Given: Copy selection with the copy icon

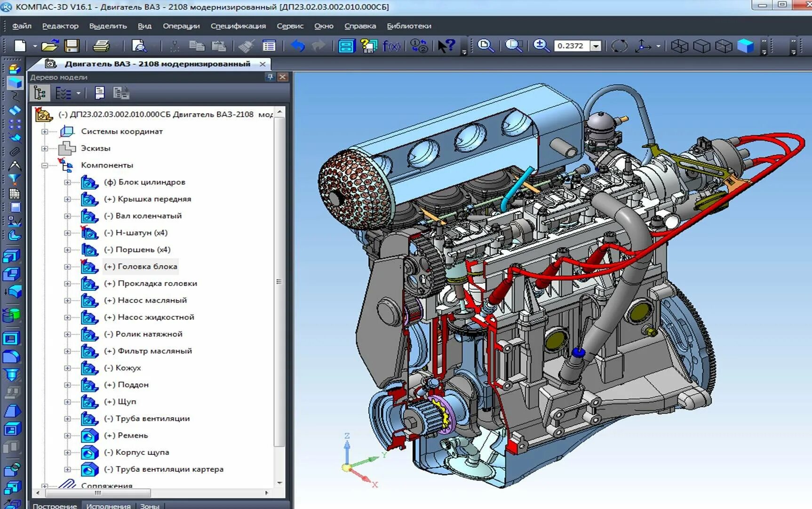Looking at the screenshot, I should [197, 46].
